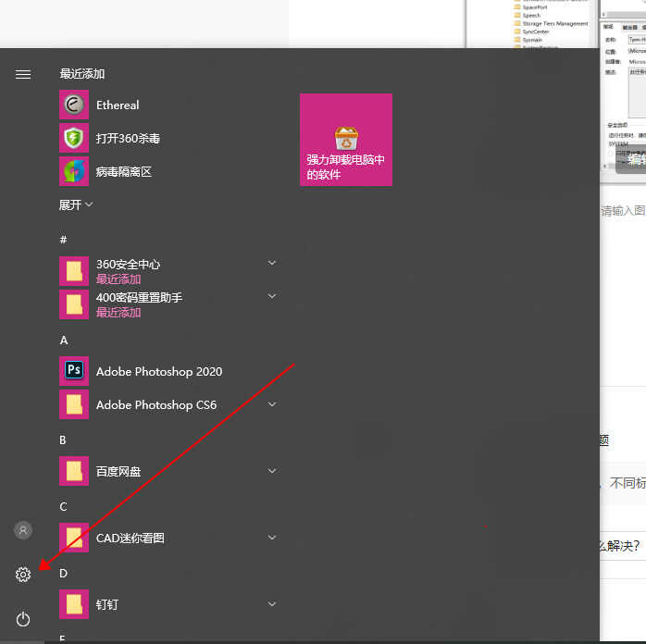Click the letter B section header
This screenshot has width=646, height=644.
coord(63,440)
